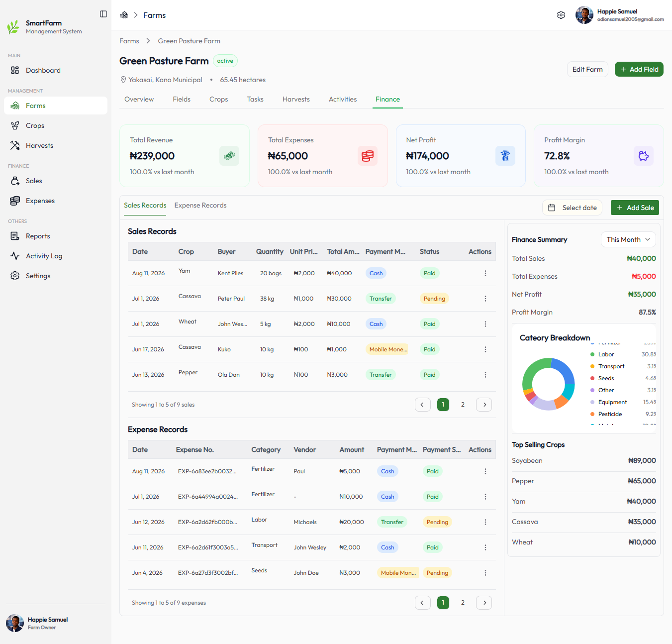
Task: Open actions menu for the John Doe expense
Action: [x=485, y=573]
